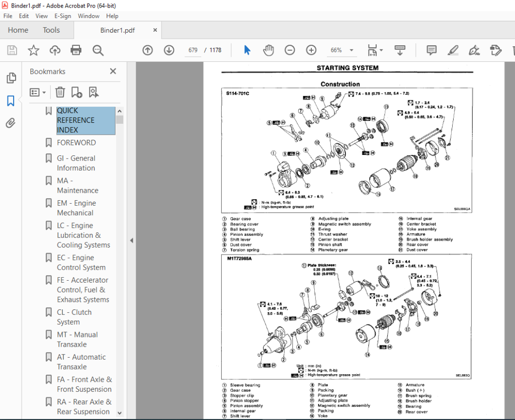Click the bookmarks scrollbar thumb
515x420 pixels.
click(x=120, y=120)
